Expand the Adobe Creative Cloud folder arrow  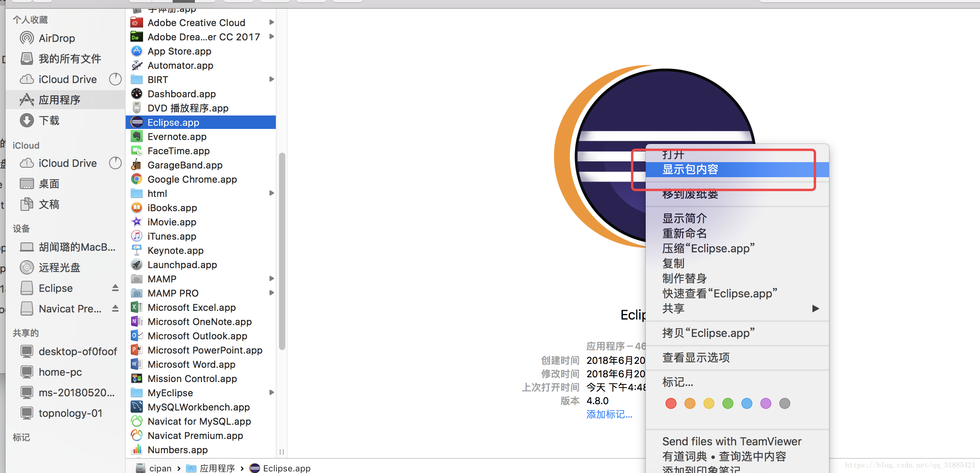pyautogui.click(x=271, y=23)
